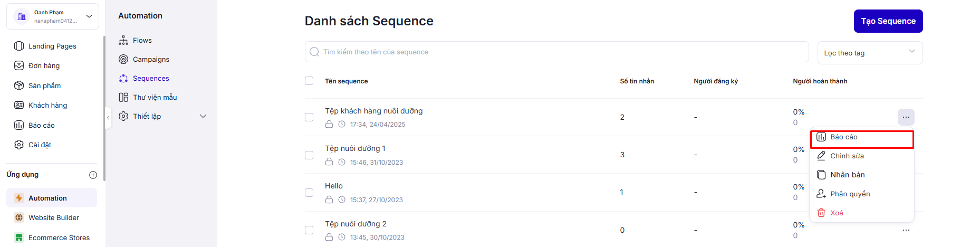Toggle the select-all checkbox in table header
Image resolution: width=980 pixels, height=247 pixels.
309,81
